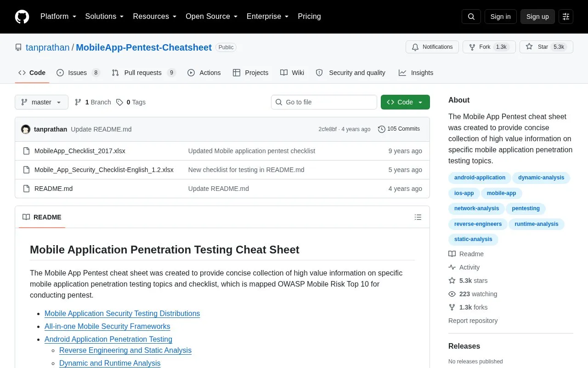This screenshot has width=588, height=368.
Task: Switch to the Issues tab
Action: coord(78,73)
